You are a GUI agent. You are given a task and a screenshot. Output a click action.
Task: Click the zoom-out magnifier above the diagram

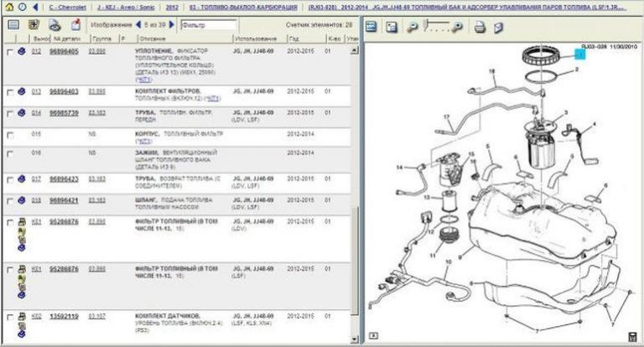pos(412,27)
